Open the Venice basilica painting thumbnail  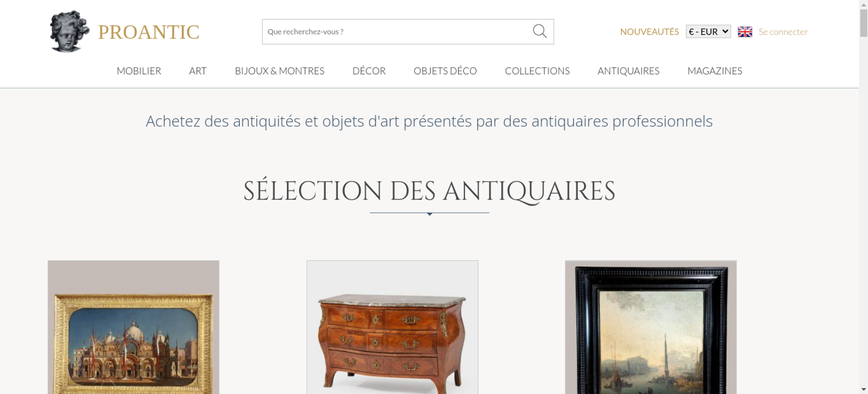[133, 327]
